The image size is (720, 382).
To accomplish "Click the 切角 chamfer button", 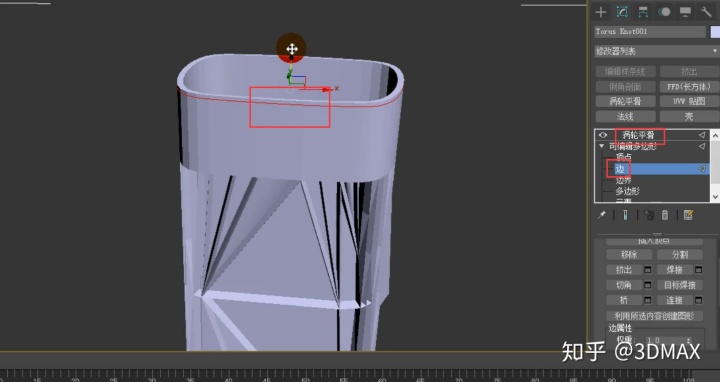I will [624, 285].
